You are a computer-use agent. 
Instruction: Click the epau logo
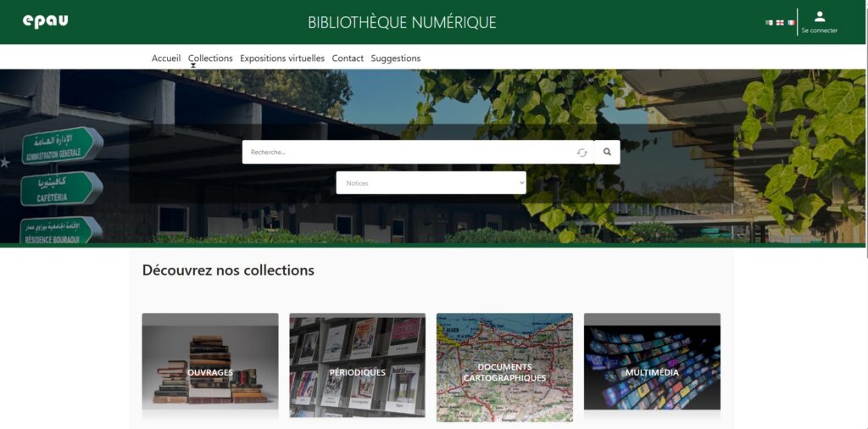click(46, 21)
